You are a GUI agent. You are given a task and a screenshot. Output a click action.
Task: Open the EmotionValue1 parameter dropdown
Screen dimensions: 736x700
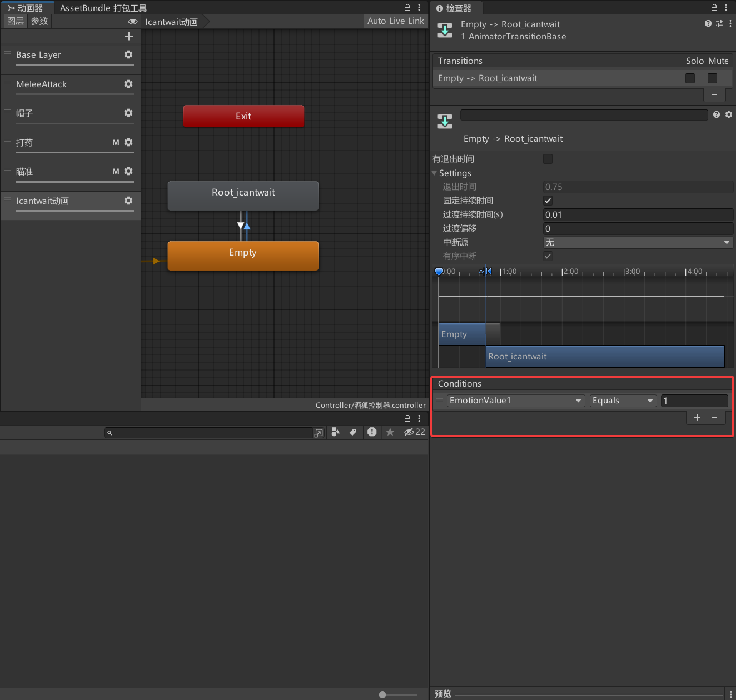pos(516,401)
